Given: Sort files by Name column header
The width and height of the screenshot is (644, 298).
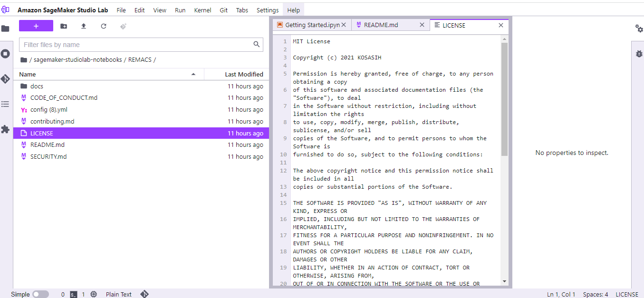Looking at the screenshot, I should [108, 74].
